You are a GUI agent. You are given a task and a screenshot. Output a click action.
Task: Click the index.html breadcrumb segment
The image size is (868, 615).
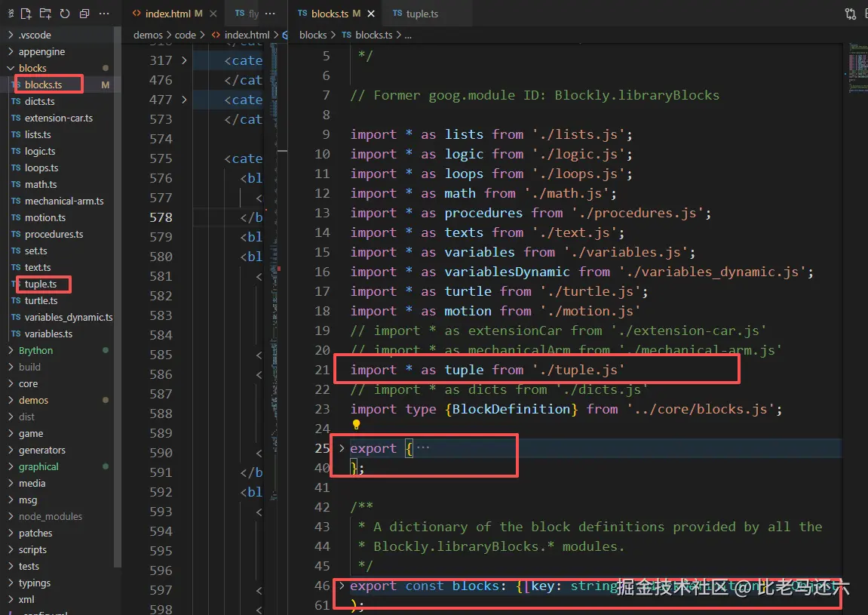coord(247,35)
